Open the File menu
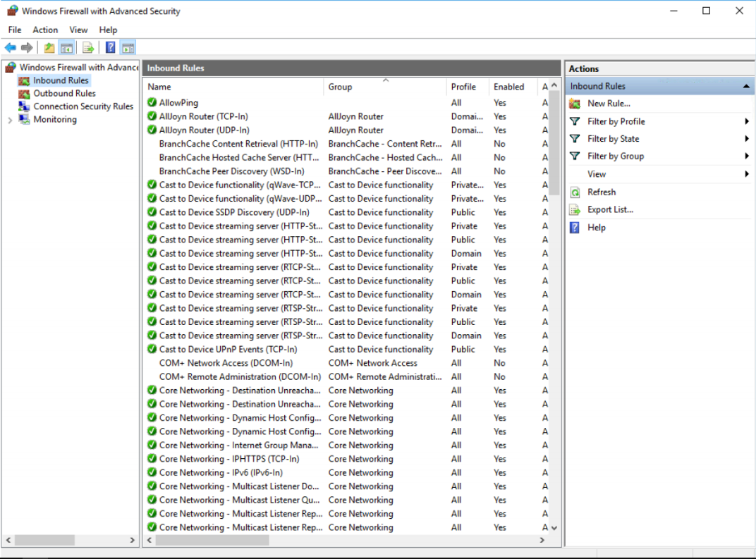The height and width of the screenshot is (559, 756). click(15, 30)
